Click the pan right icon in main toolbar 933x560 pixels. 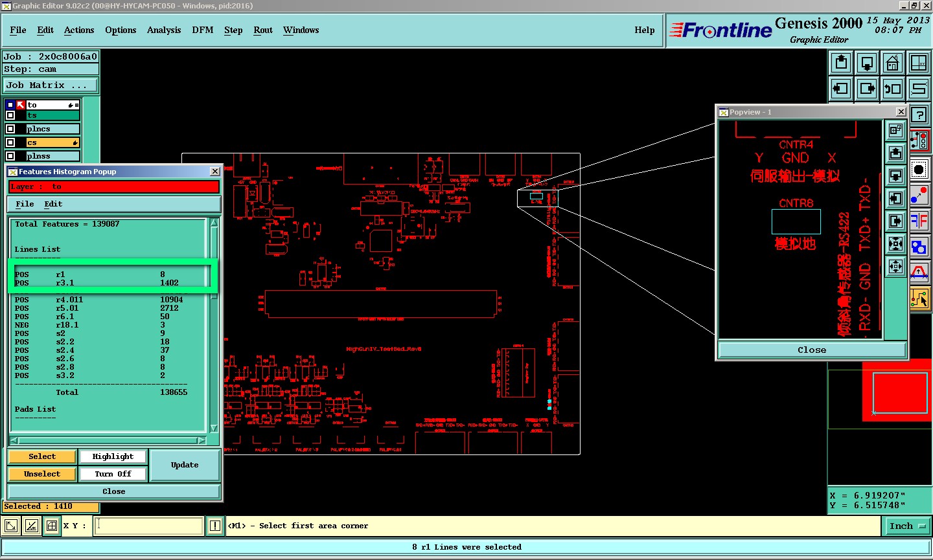867,88
